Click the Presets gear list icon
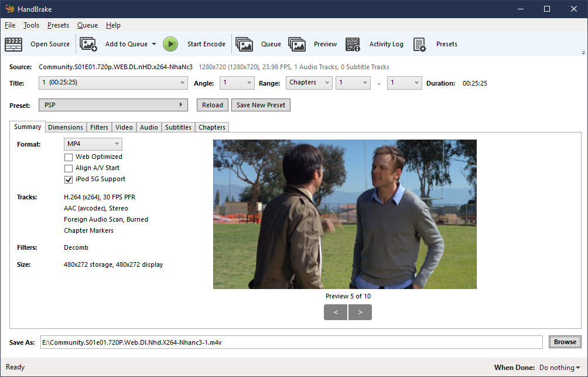The width and height of the screenshot is (588, 377). pyautogui.click(x=419, y=44)
